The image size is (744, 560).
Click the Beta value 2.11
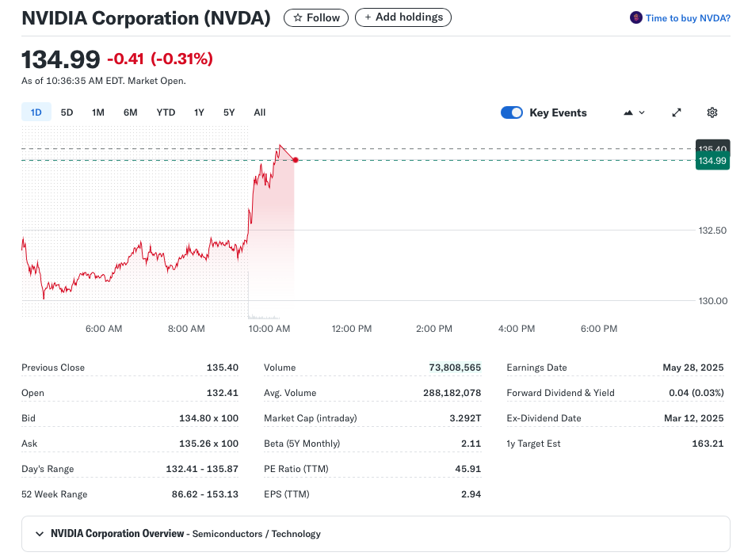[x=471, y=444]
